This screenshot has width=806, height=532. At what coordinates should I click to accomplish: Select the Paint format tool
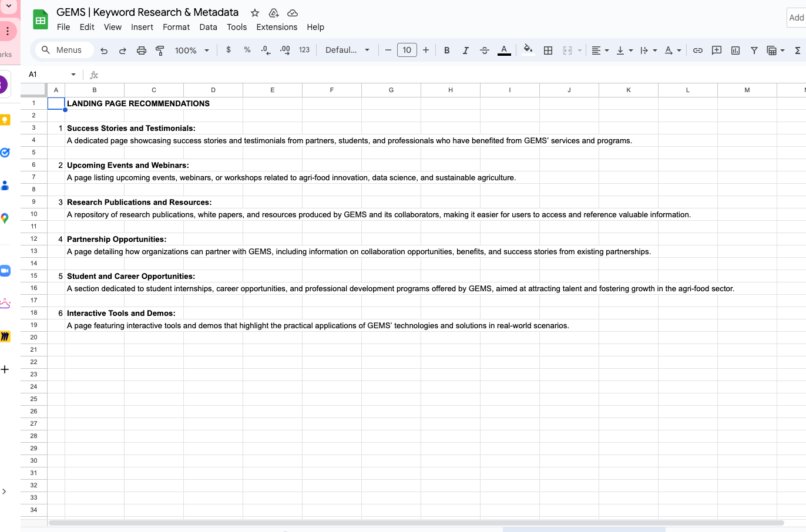pyautogui.click(x=160, y=50)
